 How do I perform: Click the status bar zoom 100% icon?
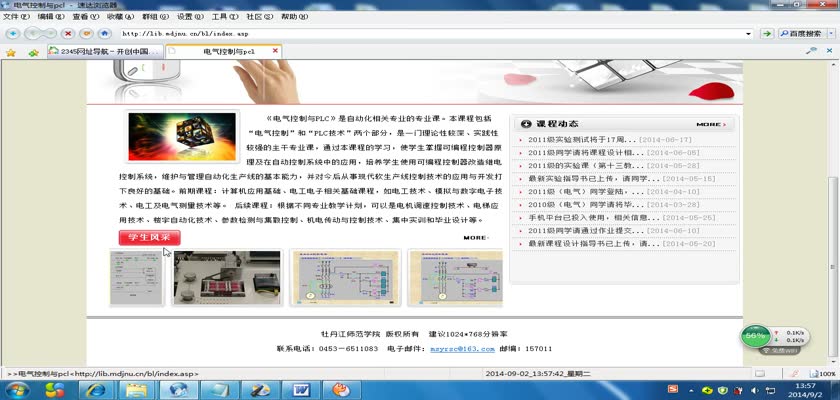point(823,373)
